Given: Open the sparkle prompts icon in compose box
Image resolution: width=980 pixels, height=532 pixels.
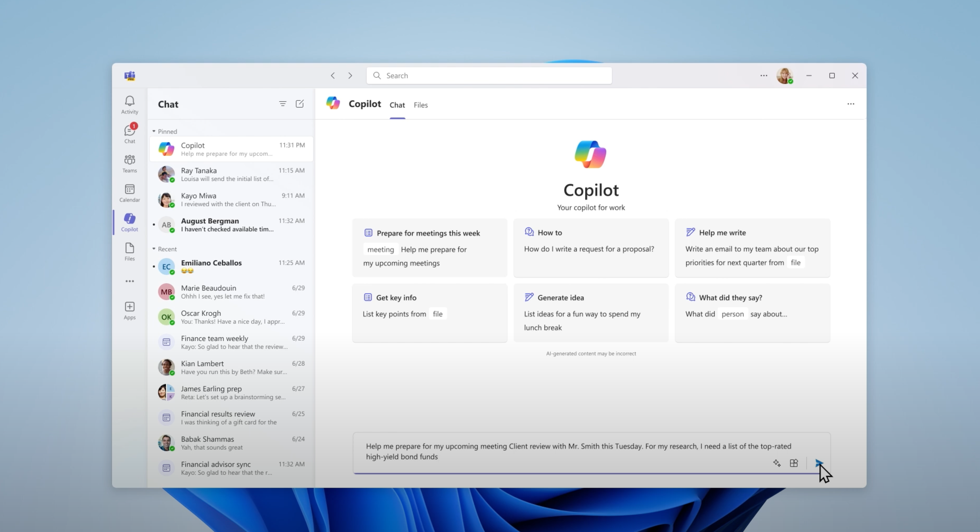Looking at the screenshot, I should 777,463.
